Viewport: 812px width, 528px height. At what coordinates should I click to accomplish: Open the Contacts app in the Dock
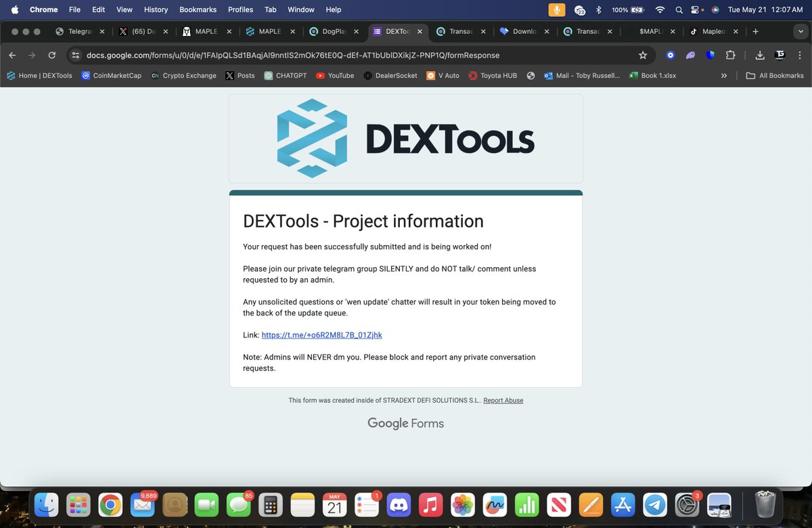click(175, 505)
